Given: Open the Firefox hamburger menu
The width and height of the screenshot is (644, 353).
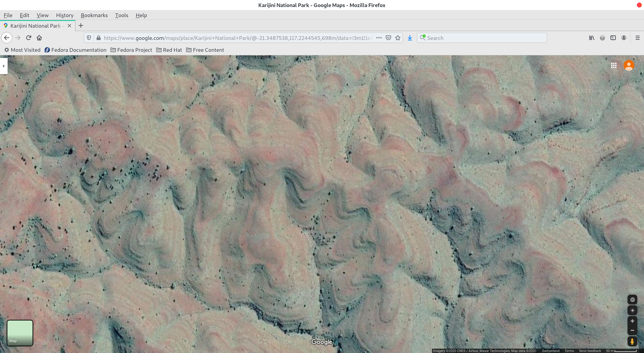Looking at the screenshot, I should tap(637, 38).
